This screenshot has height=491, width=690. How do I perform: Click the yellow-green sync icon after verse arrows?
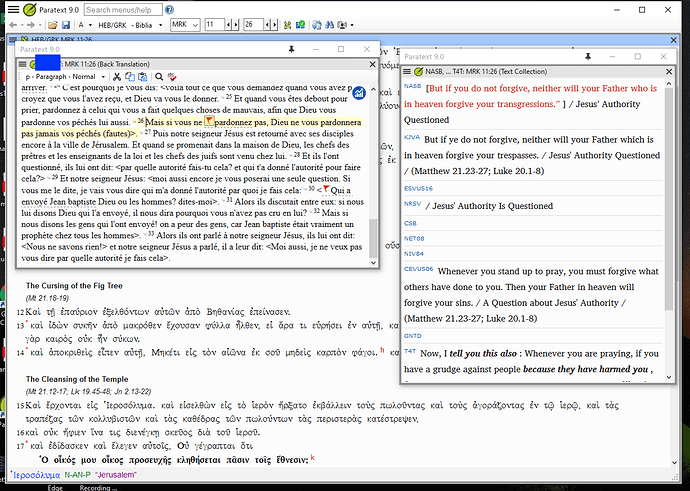(287, 25)
